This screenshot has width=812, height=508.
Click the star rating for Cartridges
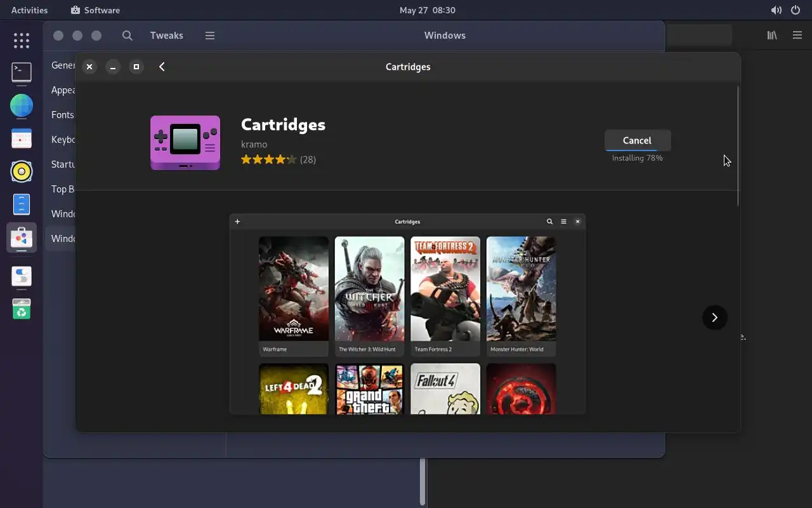pos(268,159)
